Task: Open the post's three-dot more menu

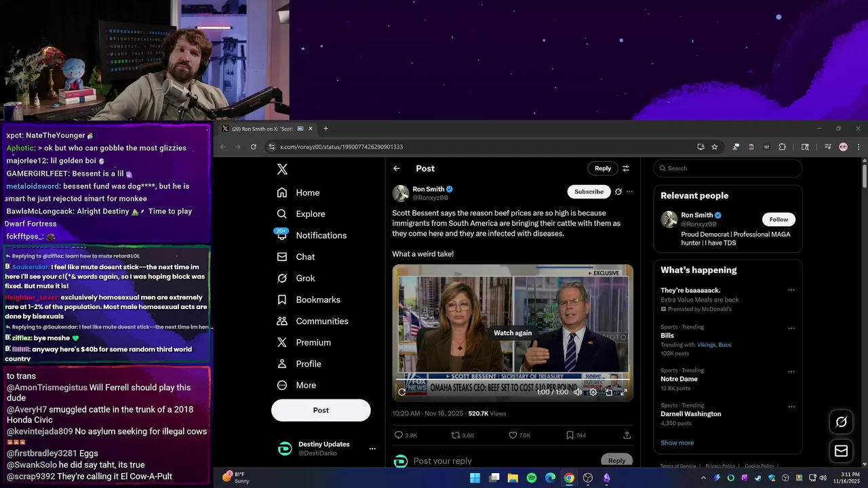Action: coord(629,192)
